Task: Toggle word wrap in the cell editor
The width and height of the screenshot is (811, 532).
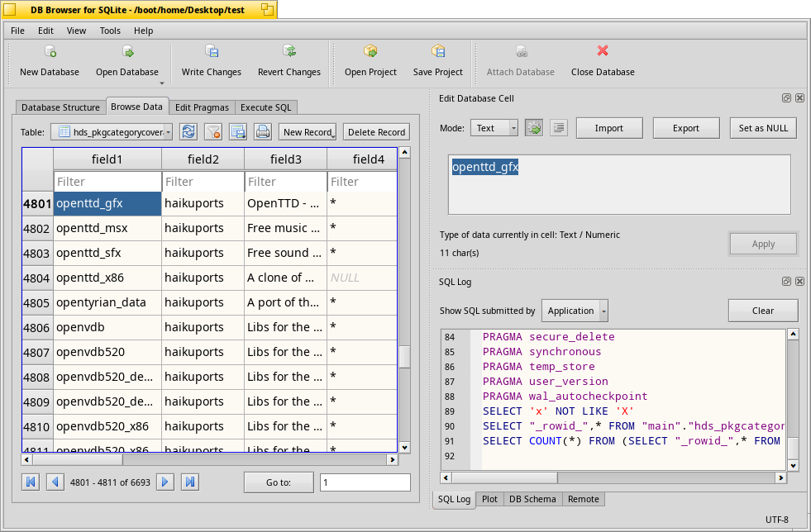Action: coord(559,128)
